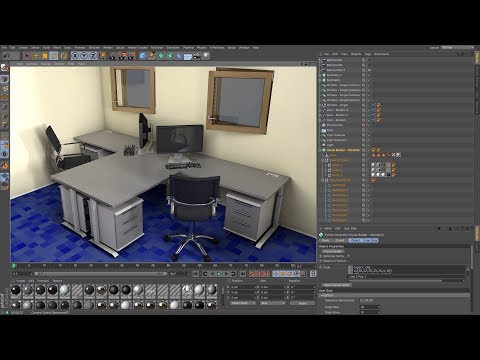Open the Size mode dropdown in Coordinates
The width and height of the screenshot is (480, 360).
[272, 303]
